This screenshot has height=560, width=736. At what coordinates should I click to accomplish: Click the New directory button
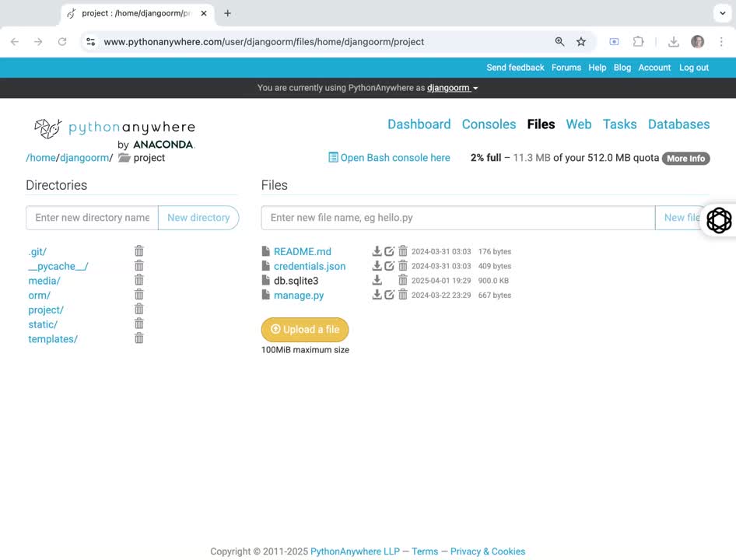[198, 218]
